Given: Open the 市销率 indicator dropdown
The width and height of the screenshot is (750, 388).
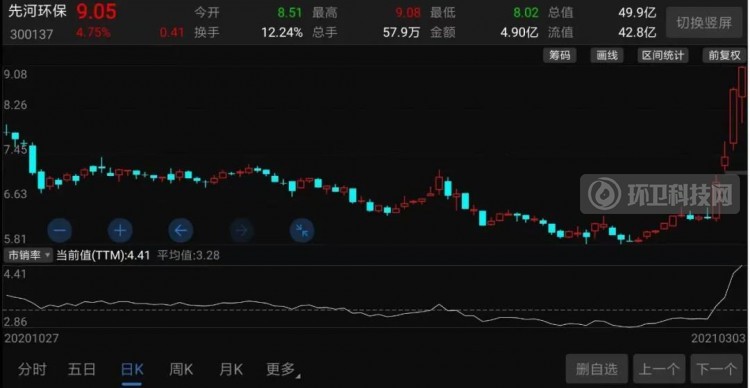Looking at the screenshot, I should coord(28,255).
